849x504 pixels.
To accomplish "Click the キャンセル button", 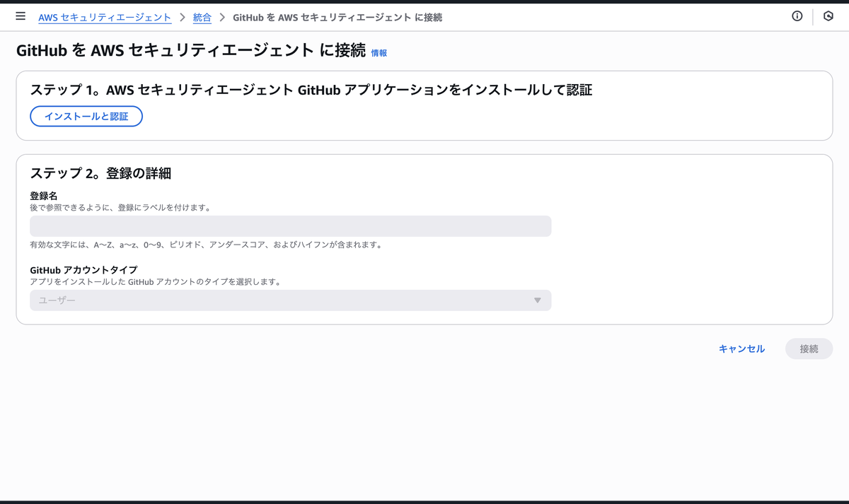I will [x=741, y=348].
